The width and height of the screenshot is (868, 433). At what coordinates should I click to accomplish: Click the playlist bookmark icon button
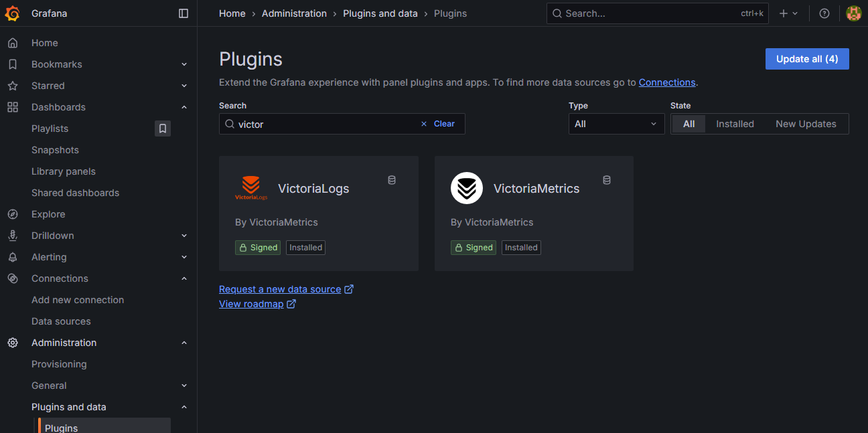tap(163, 128)
